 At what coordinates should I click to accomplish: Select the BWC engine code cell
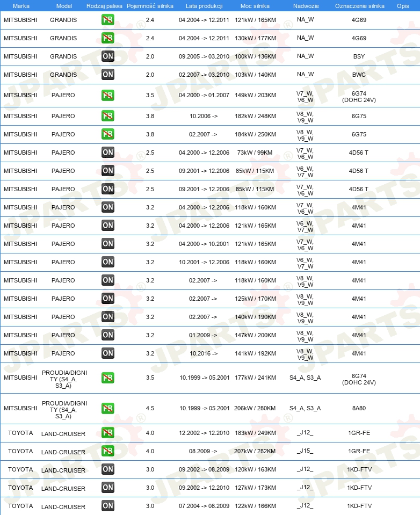(x=359, y=75)
